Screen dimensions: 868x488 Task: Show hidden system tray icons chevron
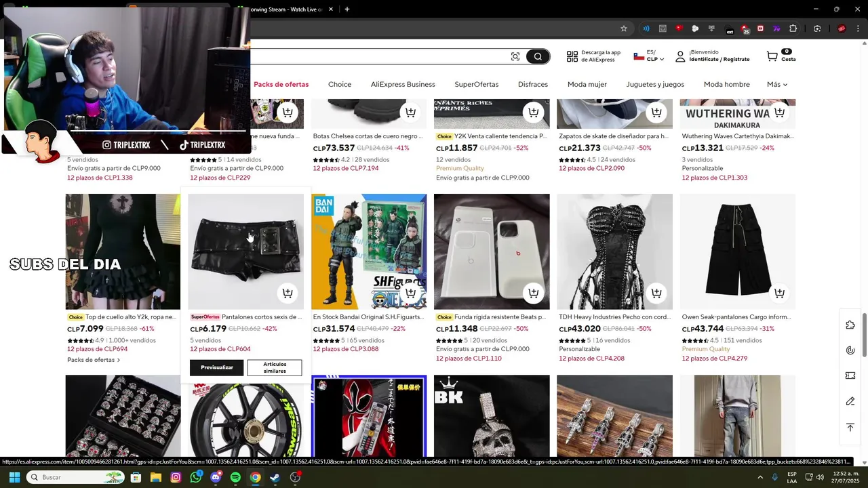(759, 477)
